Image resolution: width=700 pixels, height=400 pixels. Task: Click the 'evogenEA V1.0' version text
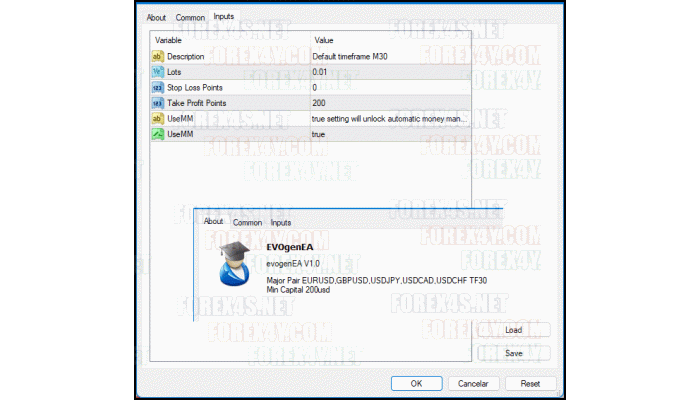[x=293, y=263]
